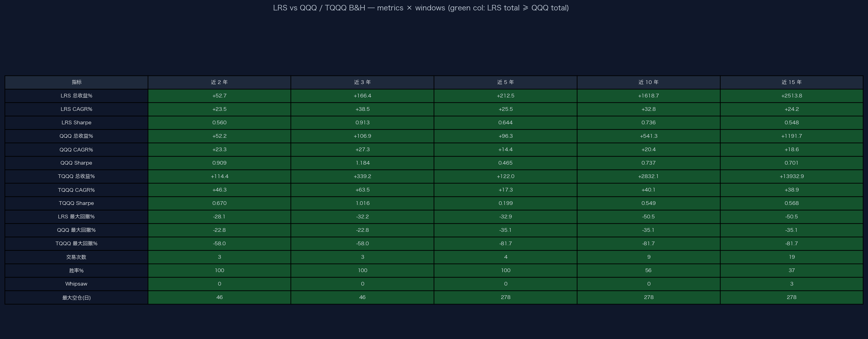
Task: Select the Whipsaw value in 近 15 年 column
Action: click(791, 284)
